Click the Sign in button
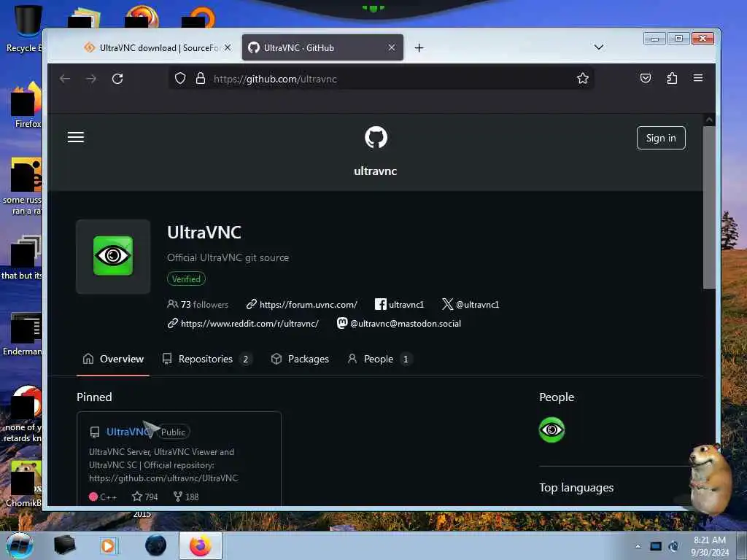 (661, 138)
